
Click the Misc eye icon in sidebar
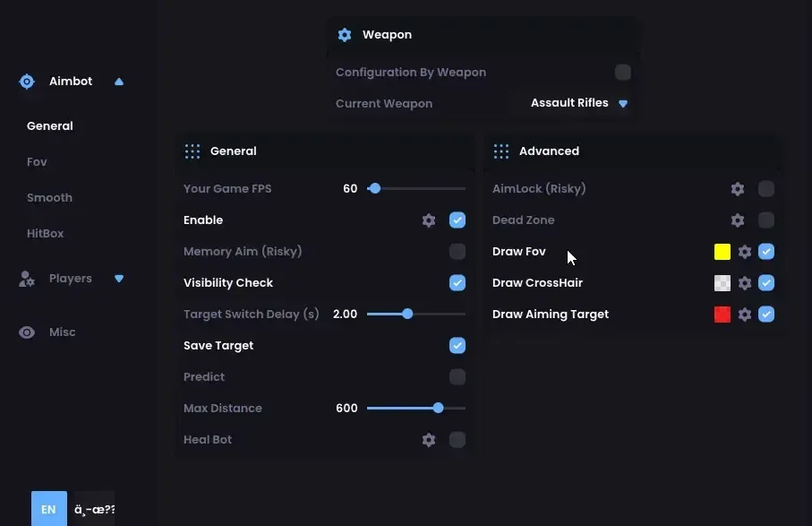point(27,332)
